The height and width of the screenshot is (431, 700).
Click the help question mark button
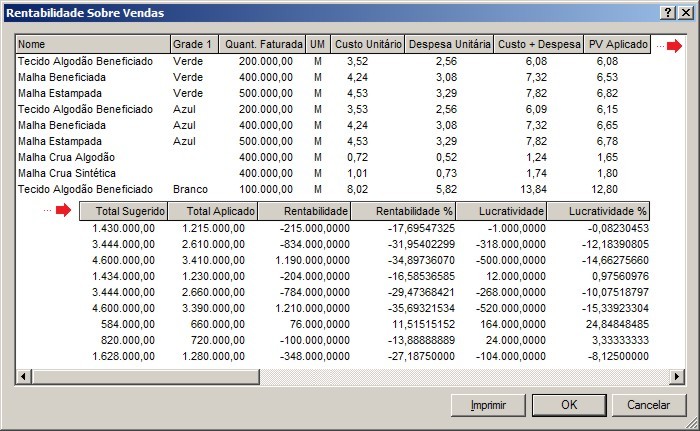click(x=667, y=12)
